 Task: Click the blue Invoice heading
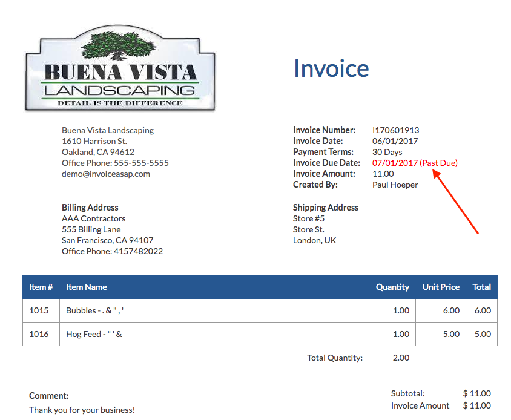click(331, 68)
